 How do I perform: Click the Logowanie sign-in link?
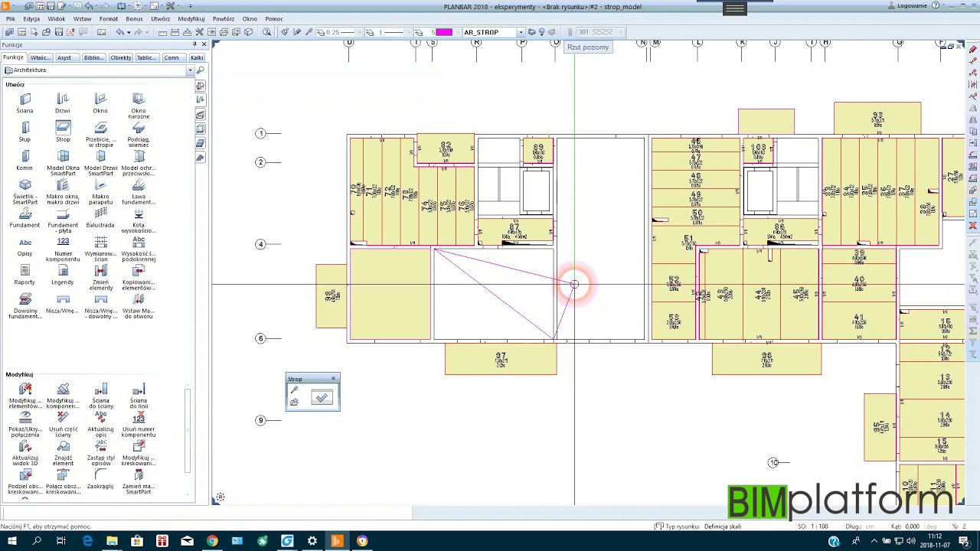point(912,6)
